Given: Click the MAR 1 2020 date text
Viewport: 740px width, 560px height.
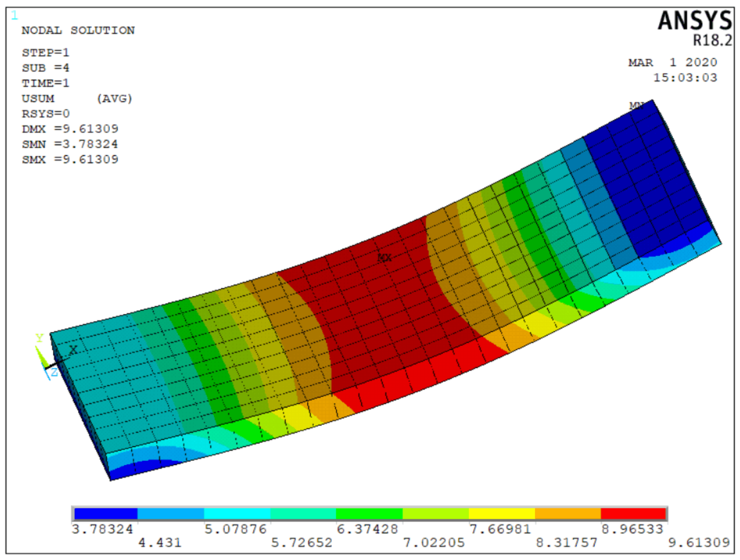Looking at the screenshot, I should pyautogui.click(x=672, y=62).
